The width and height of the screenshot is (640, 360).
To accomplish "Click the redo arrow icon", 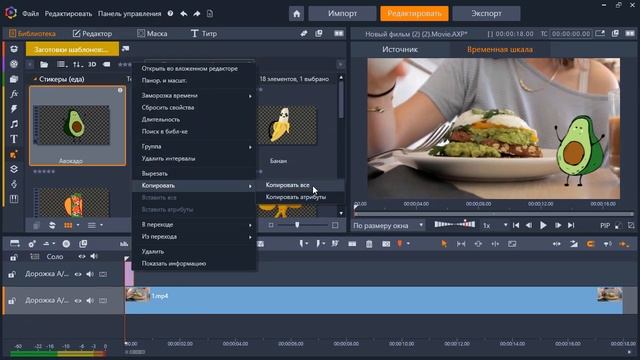I will click(197, 13).
